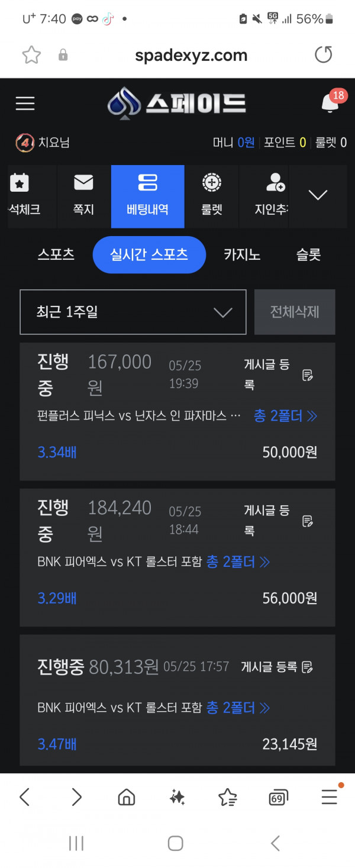Switch to the 카지노 tab
The width and height of the screenshot is (355, 868).
pos(242,255)
